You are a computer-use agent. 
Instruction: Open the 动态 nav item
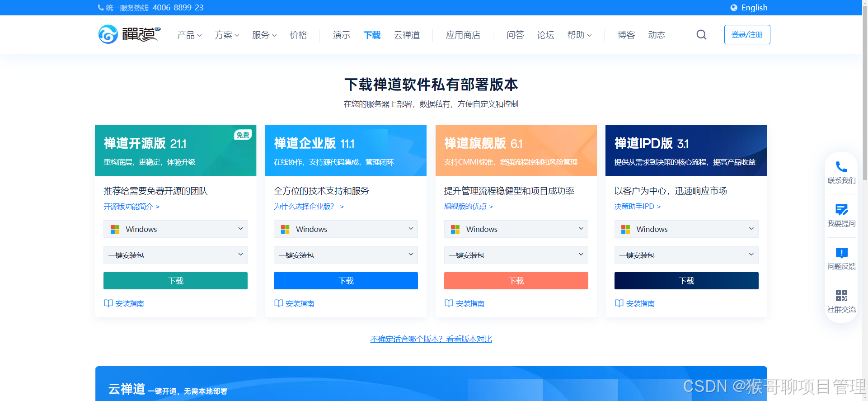coord(657,35)
